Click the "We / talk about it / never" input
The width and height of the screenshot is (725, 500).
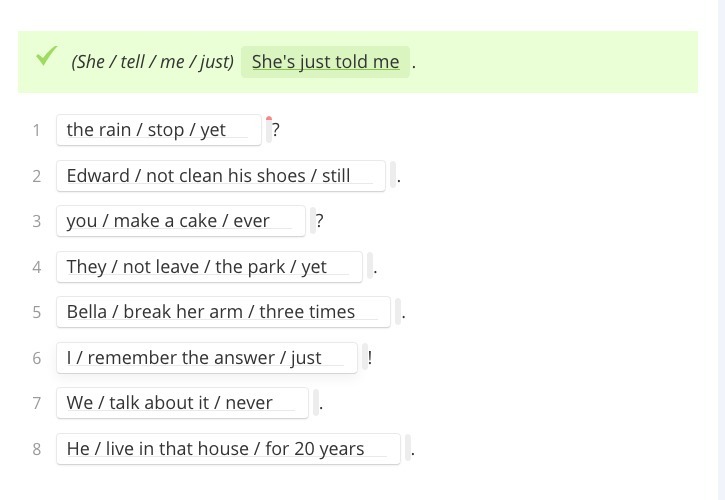(182, 403)
